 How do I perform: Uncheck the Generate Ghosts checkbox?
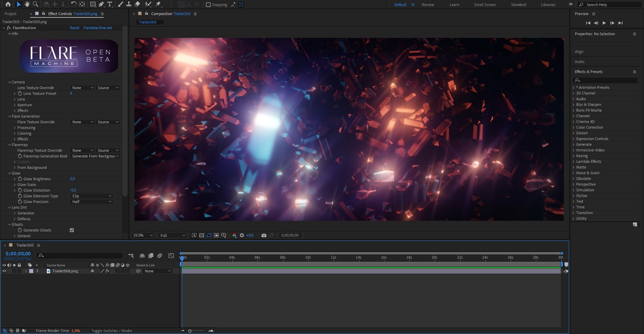pos(72,230)
